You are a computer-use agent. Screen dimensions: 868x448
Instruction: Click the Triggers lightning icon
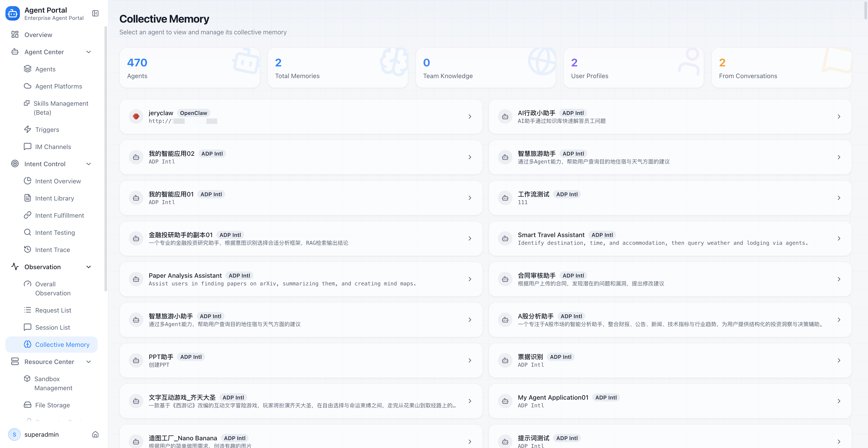pos(28,129)
